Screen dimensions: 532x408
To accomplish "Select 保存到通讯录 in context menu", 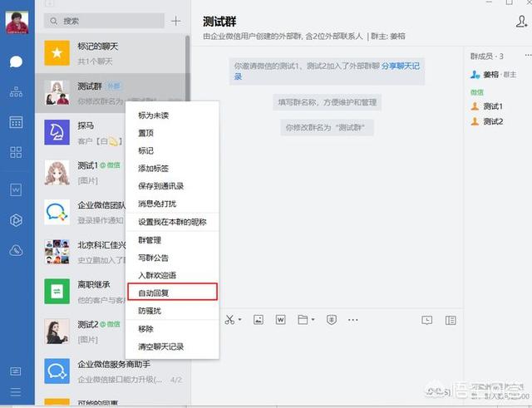I will (x=172, y=186).
